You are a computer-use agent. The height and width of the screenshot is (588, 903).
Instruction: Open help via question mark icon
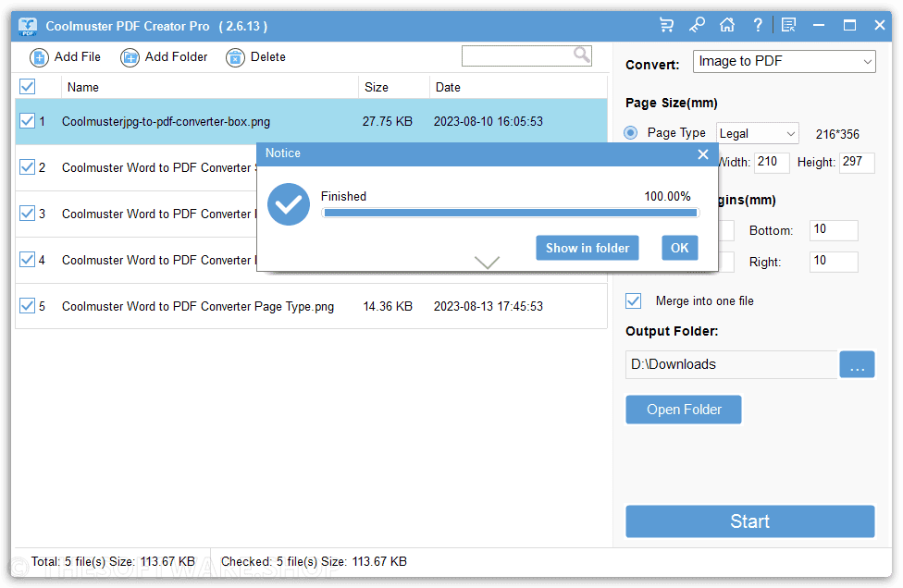[758, 25]
